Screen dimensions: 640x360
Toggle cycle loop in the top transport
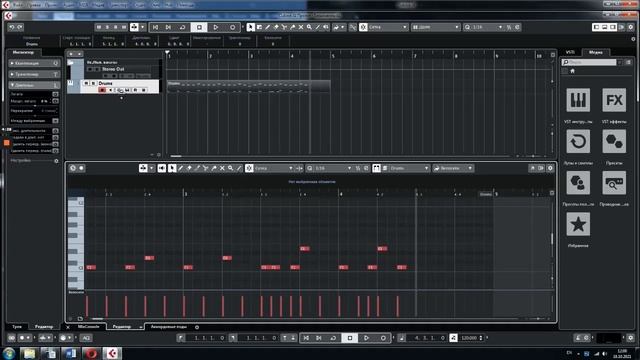click(182, 27)
